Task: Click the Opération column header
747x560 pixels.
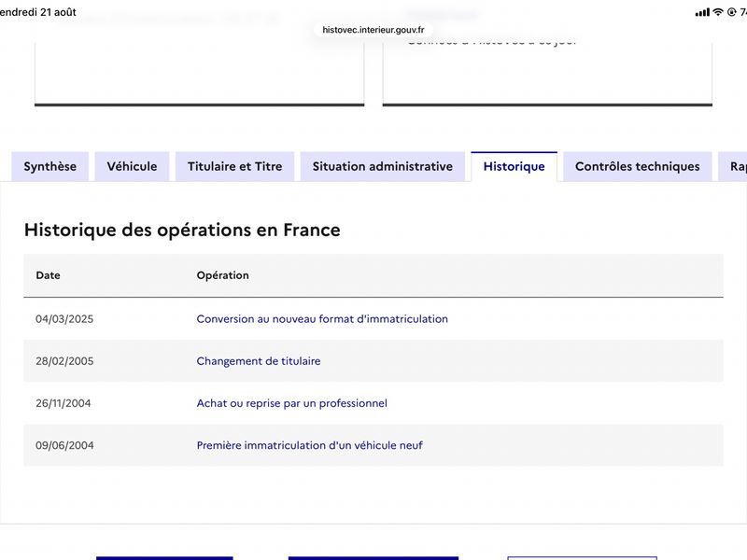Action: tap(222, 275)
